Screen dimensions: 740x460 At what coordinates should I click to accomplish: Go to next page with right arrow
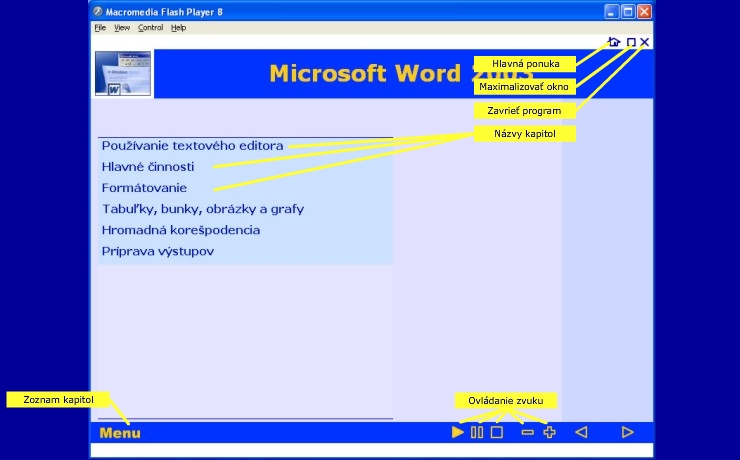pos(627,432)
